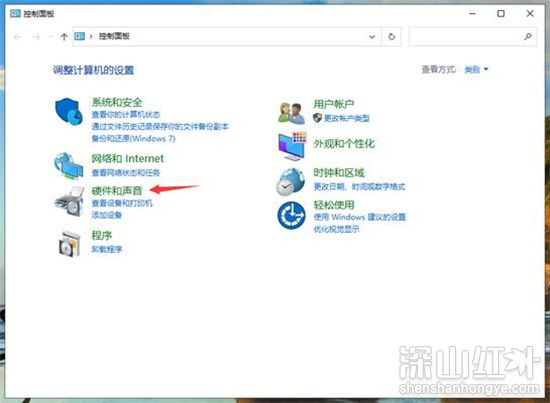
Task: Click 备份和还原(Windows 7) link
Action: point(133,139)
